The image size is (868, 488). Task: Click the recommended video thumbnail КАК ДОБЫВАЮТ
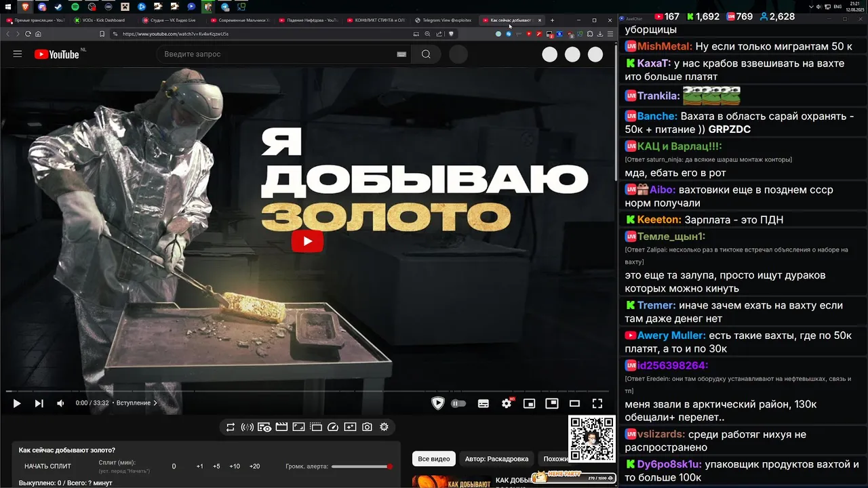[x=452, y=481]
